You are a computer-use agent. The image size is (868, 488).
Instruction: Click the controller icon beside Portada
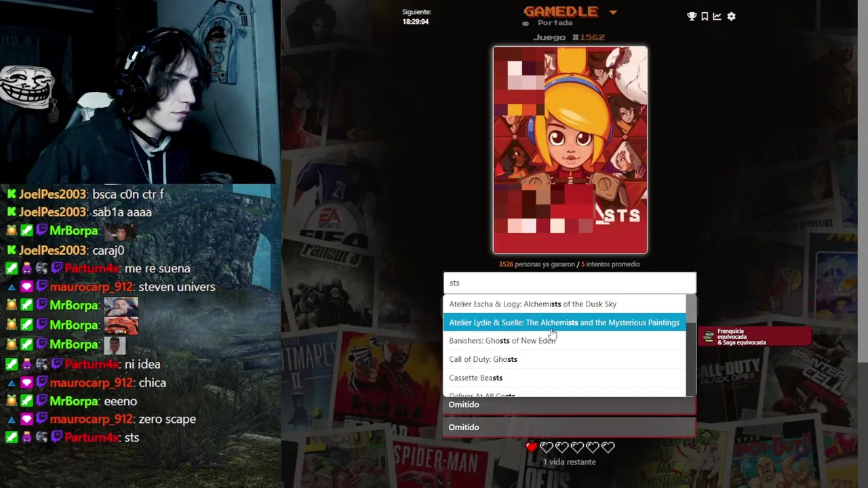click(526, 24)
